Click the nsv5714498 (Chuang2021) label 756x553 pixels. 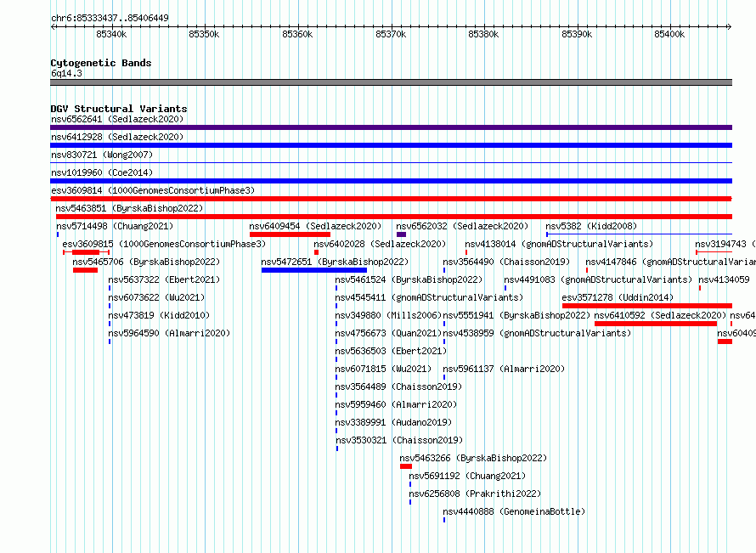coord(115,226)
